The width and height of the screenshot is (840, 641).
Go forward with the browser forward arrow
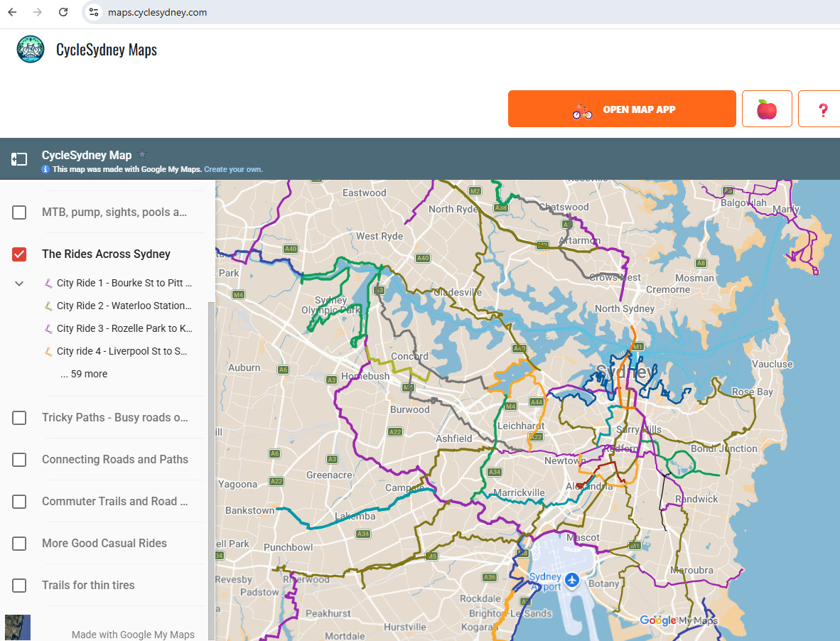point(38,12)
